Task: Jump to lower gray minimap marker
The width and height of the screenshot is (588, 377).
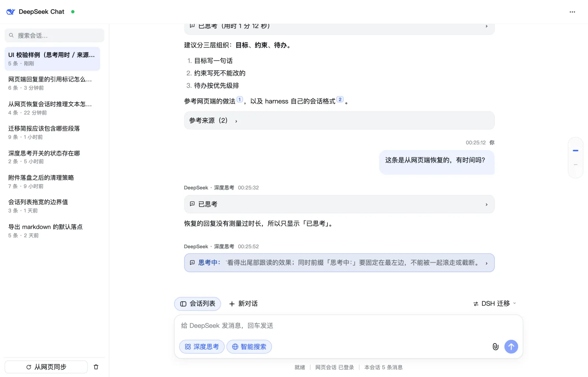Action: (576, 164)
